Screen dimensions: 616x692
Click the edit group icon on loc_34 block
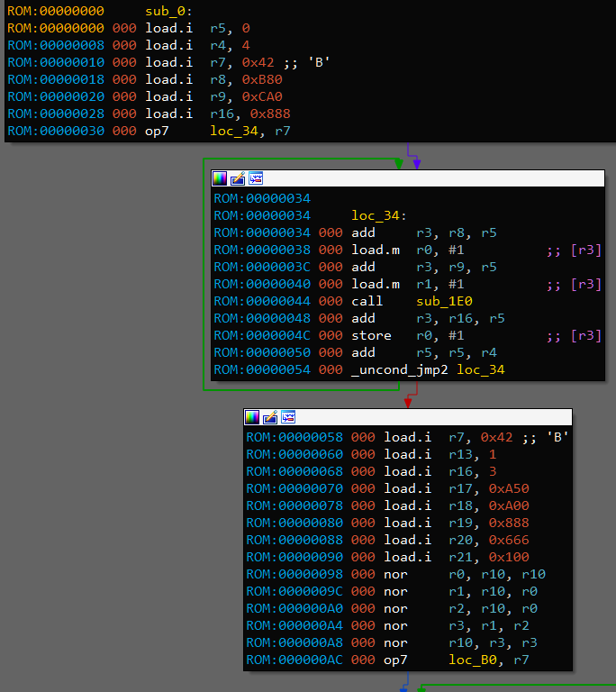(238, 178)
